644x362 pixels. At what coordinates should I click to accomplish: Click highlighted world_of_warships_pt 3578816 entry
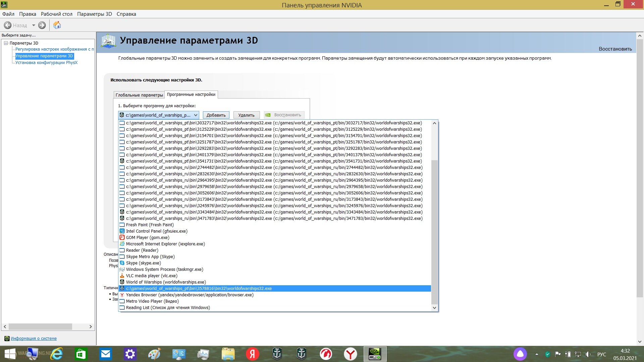coord(275,289)
